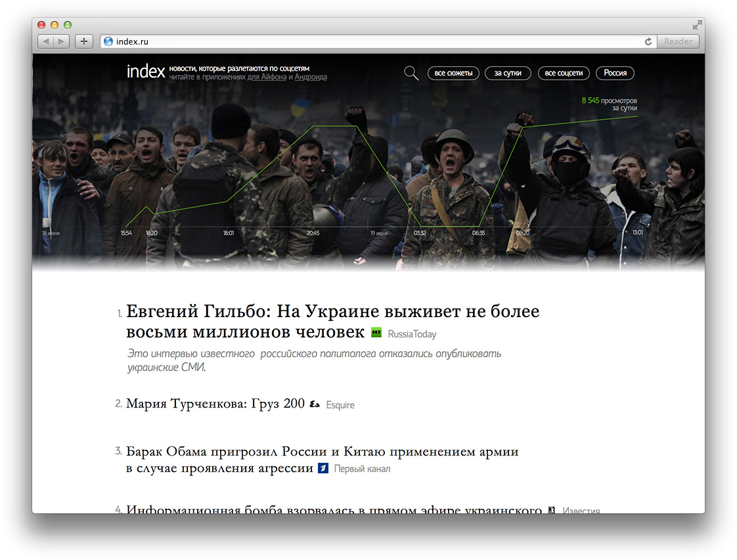This screenshot has width=737, height=560.
Task: Click the Esquire source logo icon
Action: click(315, 404)
